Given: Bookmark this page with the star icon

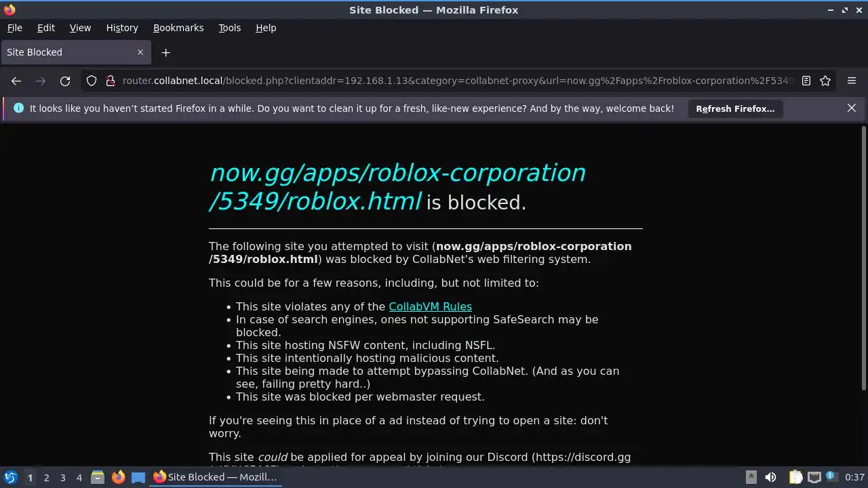Looking at the screenshot, I should pos(825,81).
